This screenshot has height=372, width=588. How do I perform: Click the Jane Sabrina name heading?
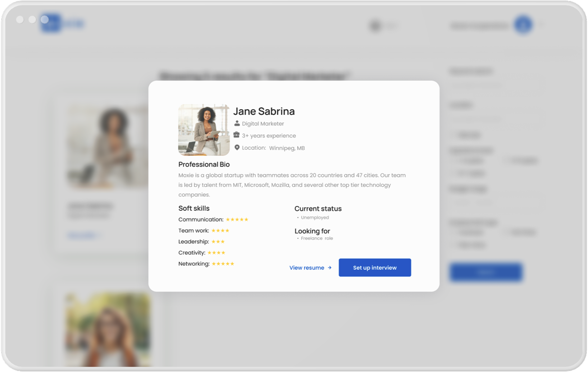click(264, 111)
